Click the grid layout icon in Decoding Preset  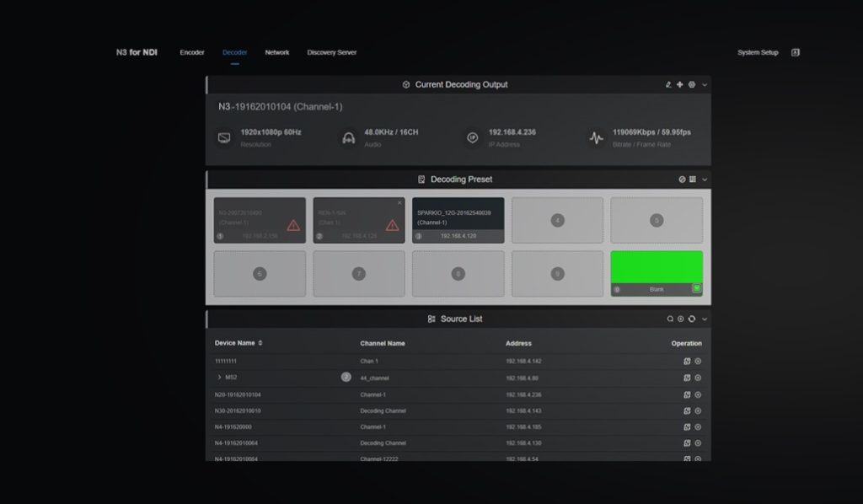[693, 180]
